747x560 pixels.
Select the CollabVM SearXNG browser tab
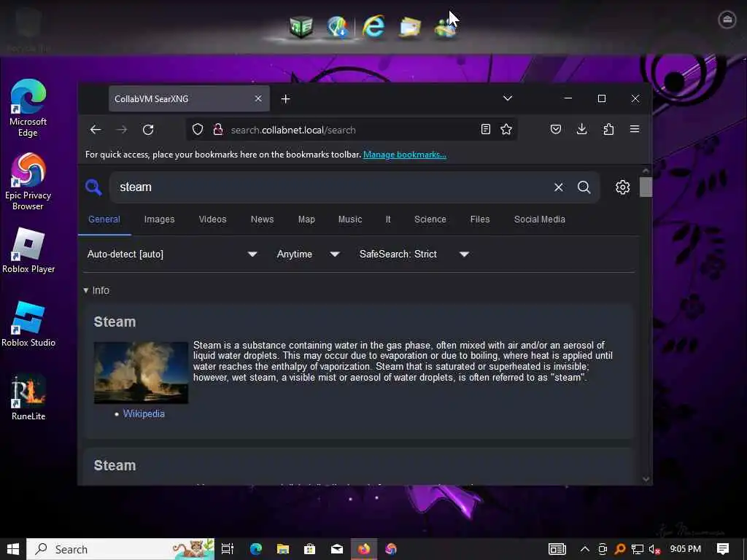pos(189,98)
